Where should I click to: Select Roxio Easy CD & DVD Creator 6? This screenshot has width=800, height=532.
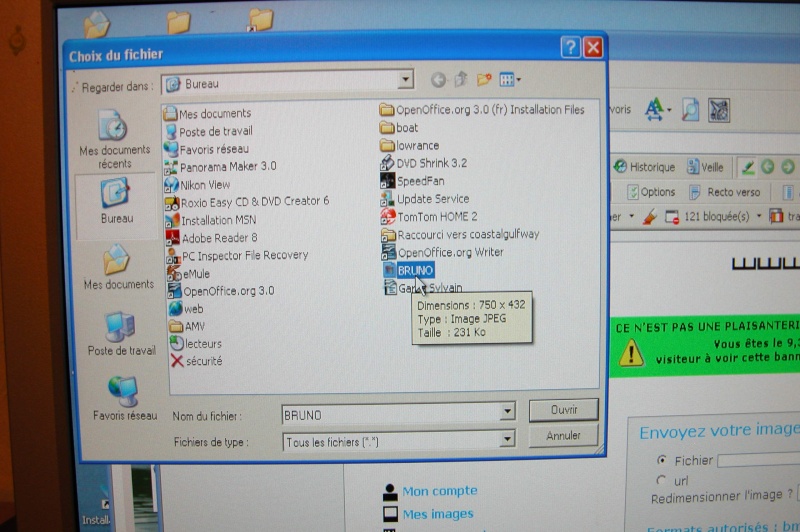point(247,202)
